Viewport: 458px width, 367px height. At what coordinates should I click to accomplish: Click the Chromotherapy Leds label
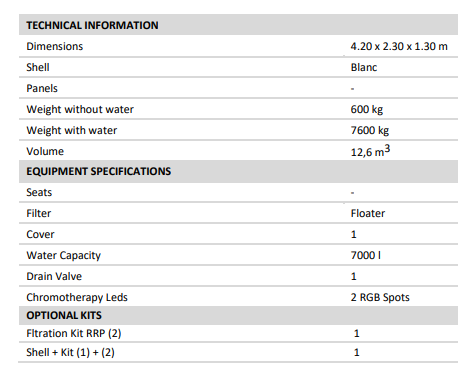(77, 297)
